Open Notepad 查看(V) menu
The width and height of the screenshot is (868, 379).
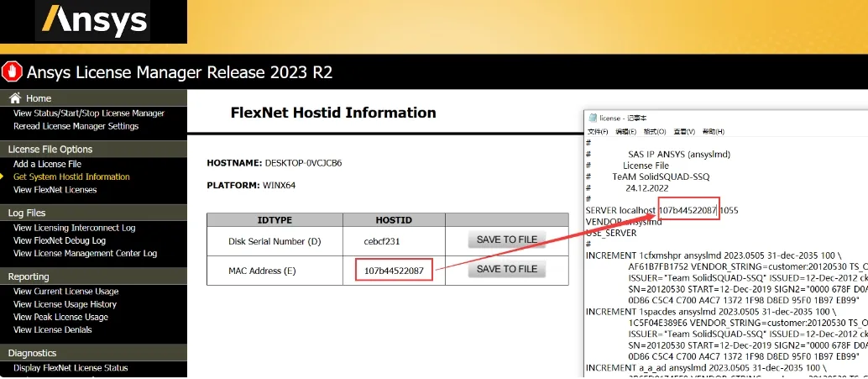coord(683,132)
